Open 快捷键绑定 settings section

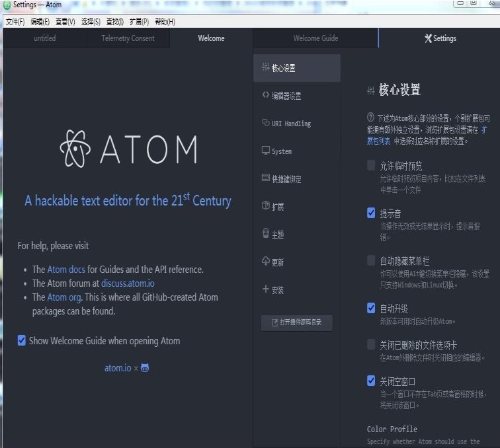tap(296, 179)
